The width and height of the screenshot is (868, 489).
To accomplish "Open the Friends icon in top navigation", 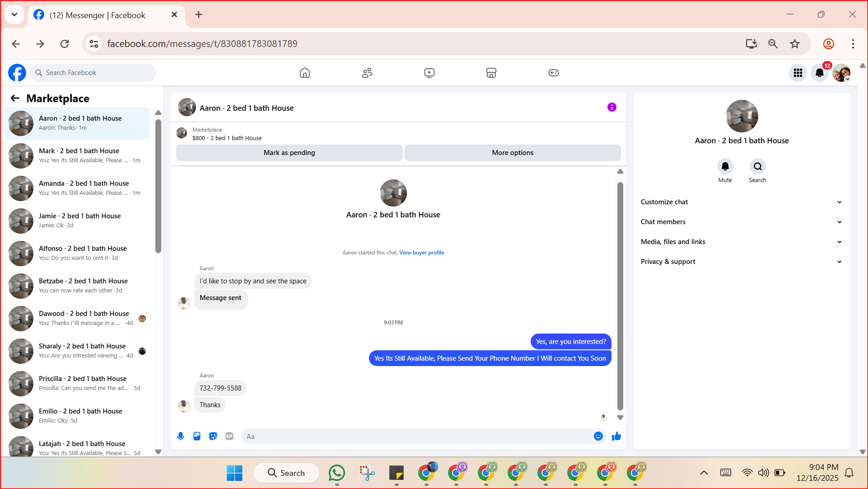I will [367, 73].
